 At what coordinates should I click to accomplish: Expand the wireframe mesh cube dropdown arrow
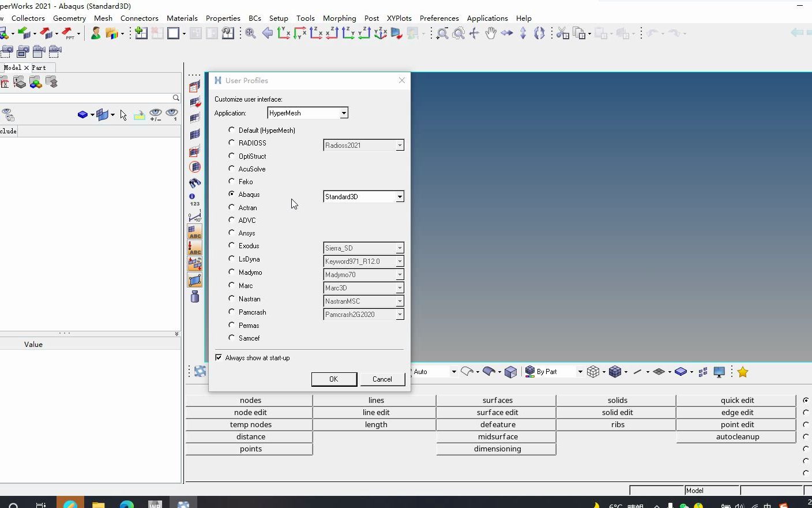tap(604, 372)
